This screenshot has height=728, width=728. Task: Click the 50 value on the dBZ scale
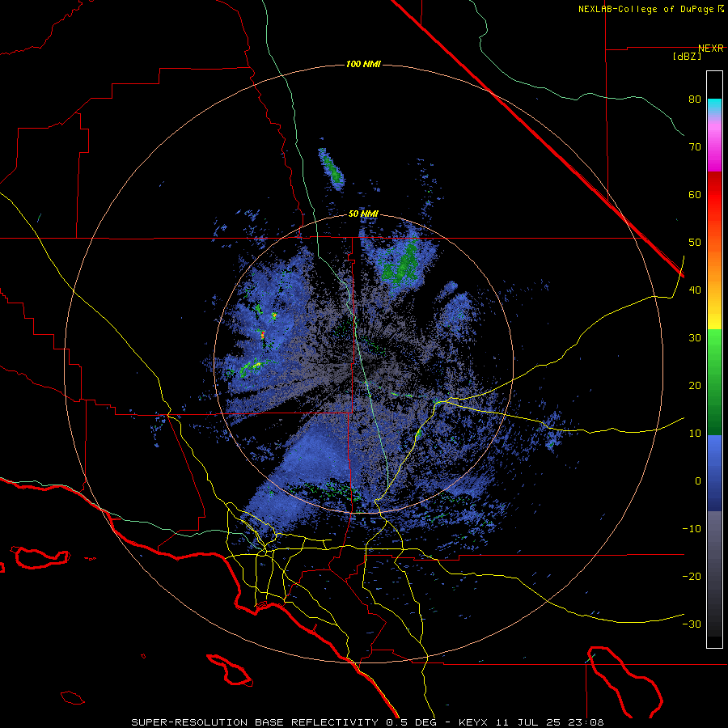coord(695,243)
